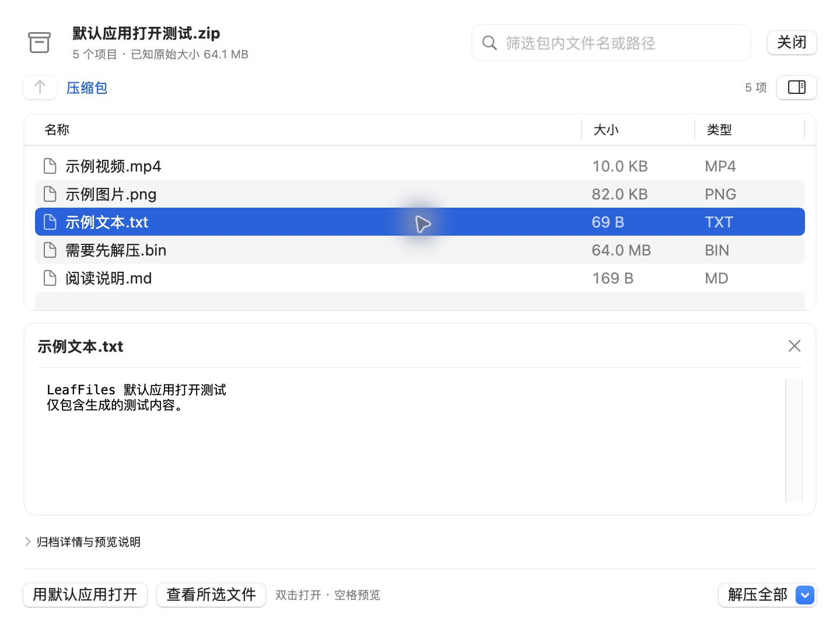The width and height of the screenshot is (840, 630).
Task: Close the 示例文本.txt preview panel
Action: click(x=794, y=346)
